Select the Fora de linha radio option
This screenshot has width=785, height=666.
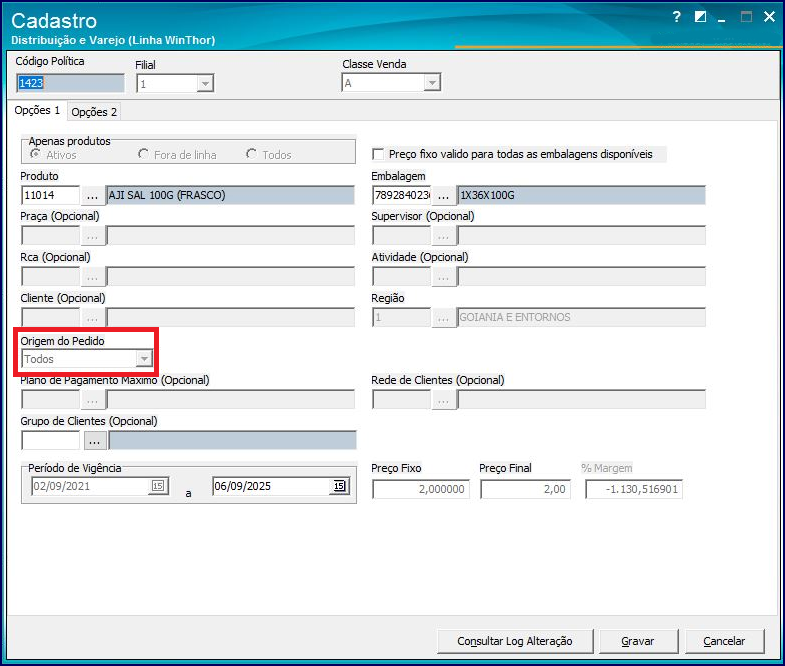point(143,154)
